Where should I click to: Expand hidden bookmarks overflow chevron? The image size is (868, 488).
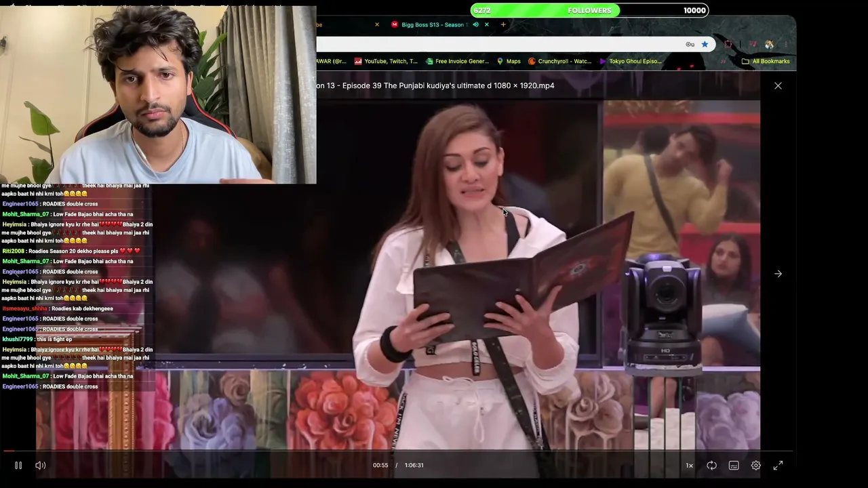pos(723,61)
